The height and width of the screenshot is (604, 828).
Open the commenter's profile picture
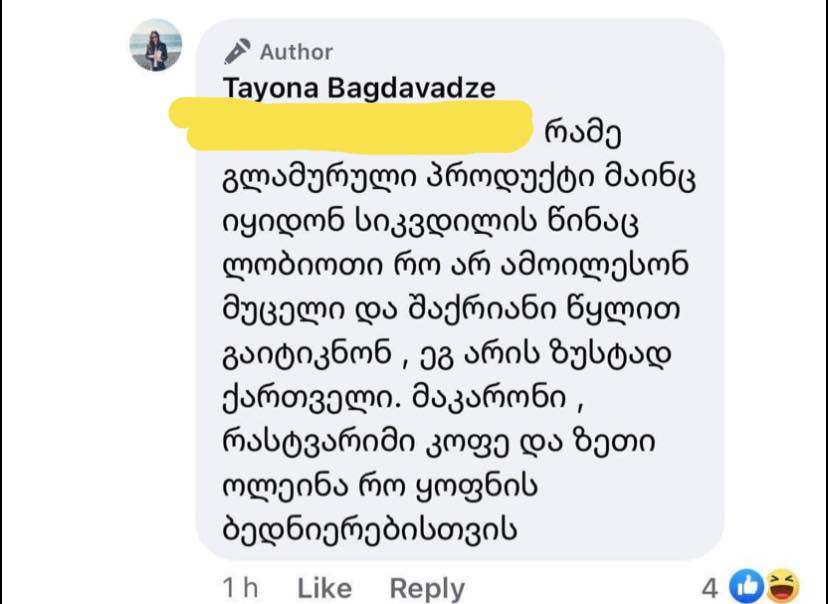(156, 45)
